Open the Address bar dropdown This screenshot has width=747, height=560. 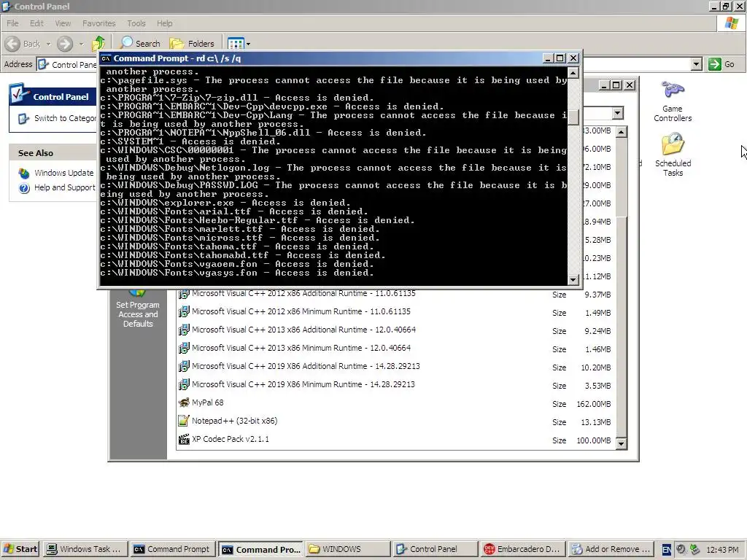[696, 64]
